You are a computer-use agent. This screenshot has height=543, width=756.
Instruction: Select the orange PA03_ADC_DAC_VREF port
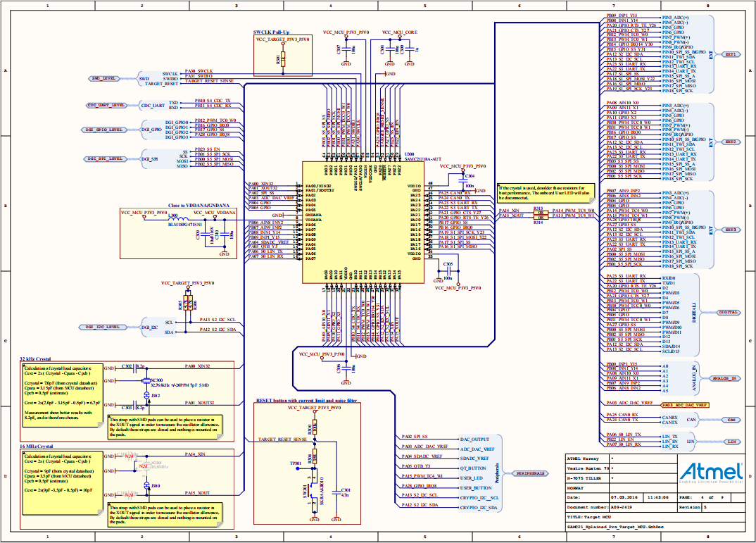point(685,405)
